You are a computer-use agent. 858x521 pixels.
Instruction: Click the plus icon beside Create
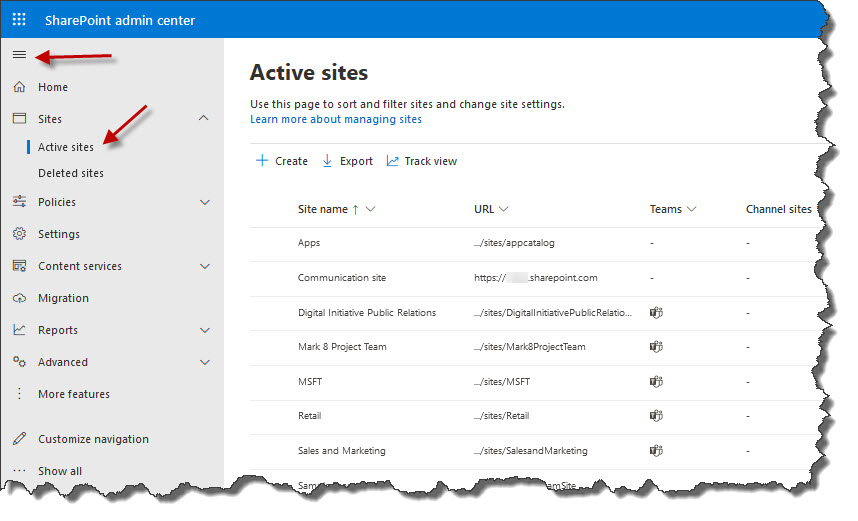[x=262, y=160]
